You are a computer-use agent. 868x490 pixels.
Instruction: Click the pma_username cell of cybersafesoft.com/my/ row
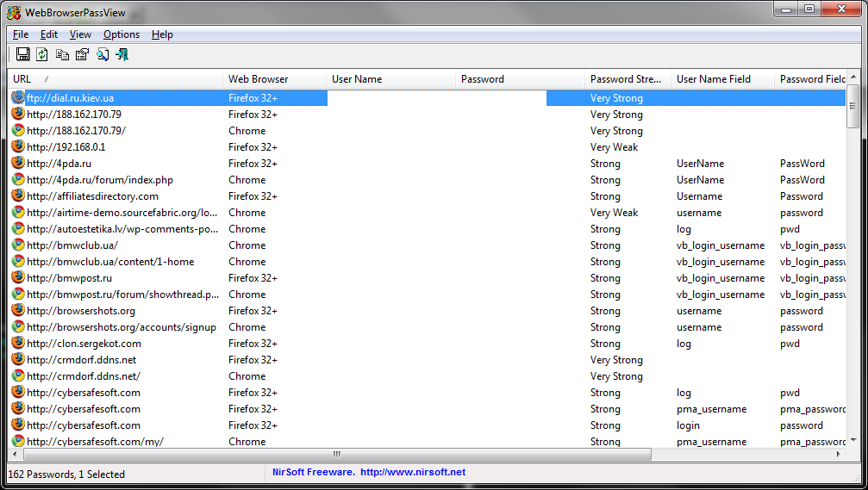tap(711, 441)
